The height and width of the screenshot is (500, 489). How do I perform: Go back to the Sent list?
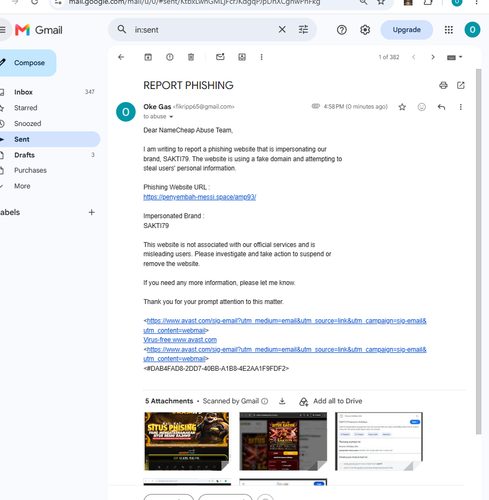121,57
